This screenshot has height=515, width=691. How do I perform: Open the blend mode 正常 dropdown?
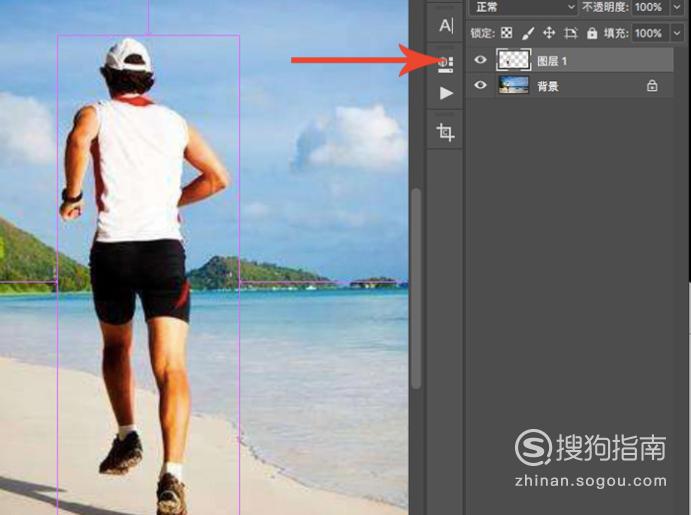click(523, 7)
